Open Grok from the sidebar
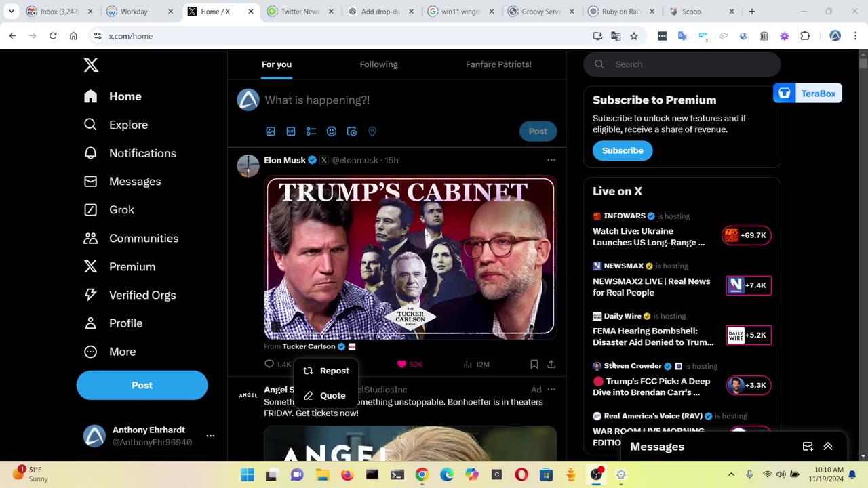The image size is (868, 488). pyautogui.click(x=108, y=210)
